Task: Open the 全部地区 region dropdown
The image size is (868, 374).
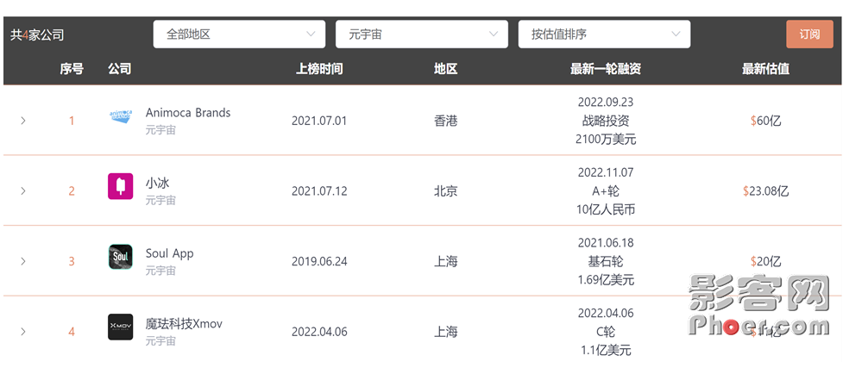Action: click(x=239, y=34)
